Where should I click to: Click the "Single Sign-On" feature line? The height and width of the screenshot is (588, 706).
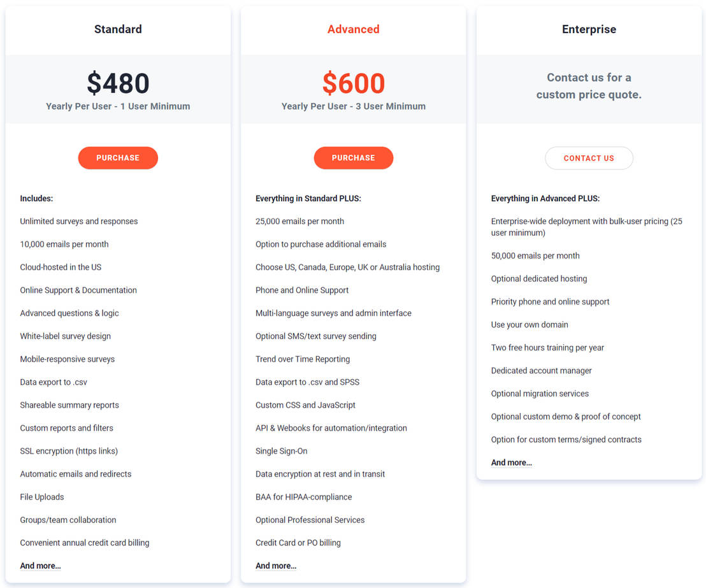(x=281, y=451)
